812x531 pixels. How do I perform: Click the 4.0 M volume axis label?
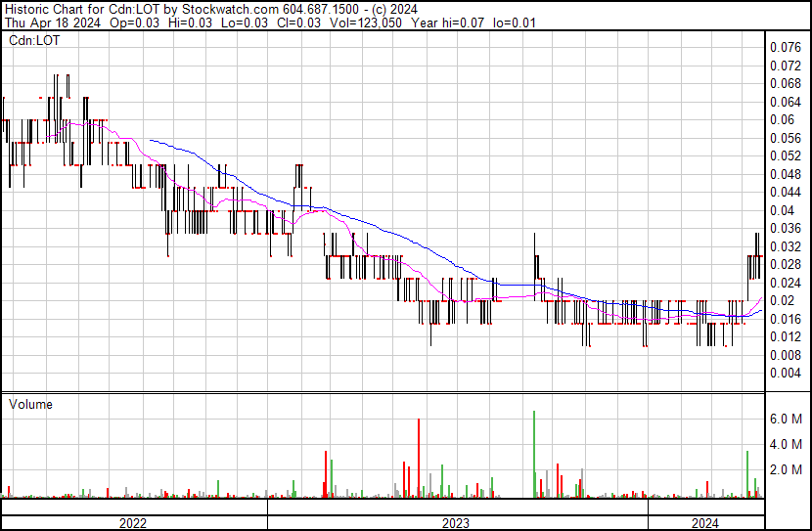(x=786, y=444)
